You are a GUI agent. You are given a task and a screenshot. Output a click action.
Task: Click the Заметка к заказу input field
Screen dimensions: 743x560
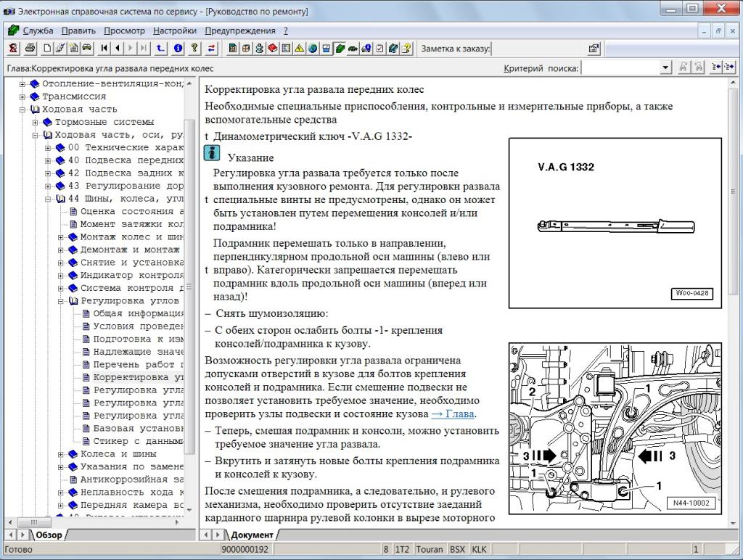[538, 49]
